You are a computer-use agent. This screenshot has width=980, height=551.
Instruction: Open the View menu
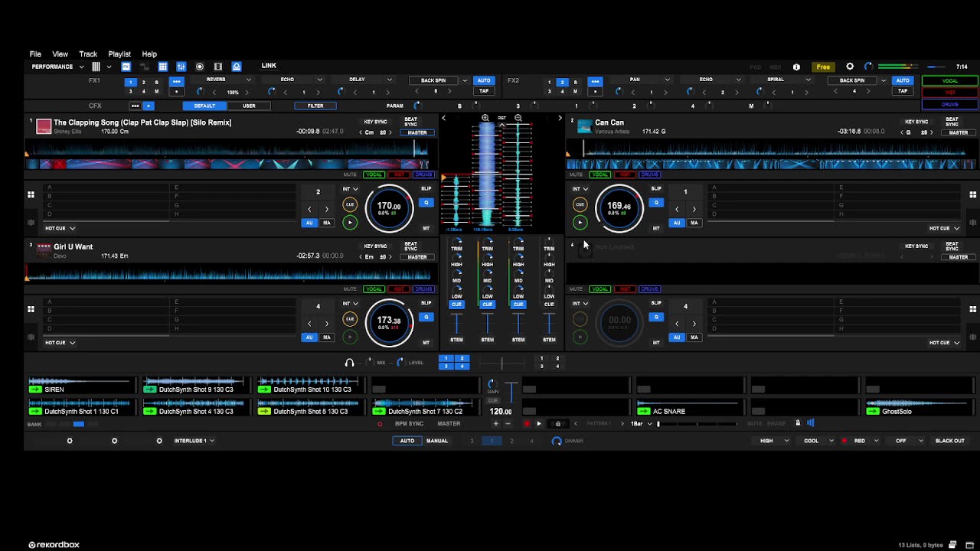click(x=60, y=54)
